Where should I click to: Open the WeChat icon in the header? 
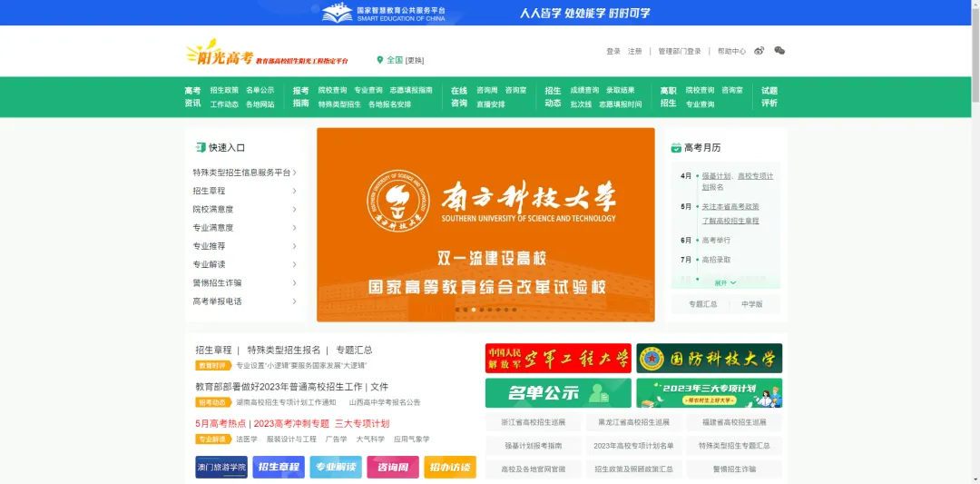click(779, 51)
